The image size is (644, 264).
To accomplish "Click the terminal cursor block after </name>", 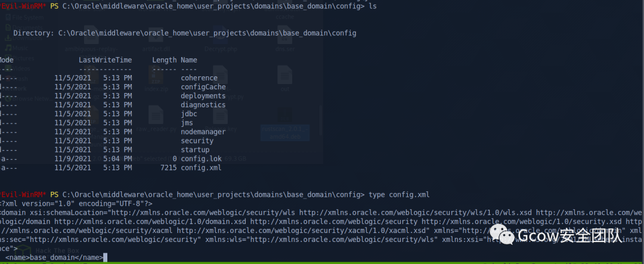I will 105,258.
